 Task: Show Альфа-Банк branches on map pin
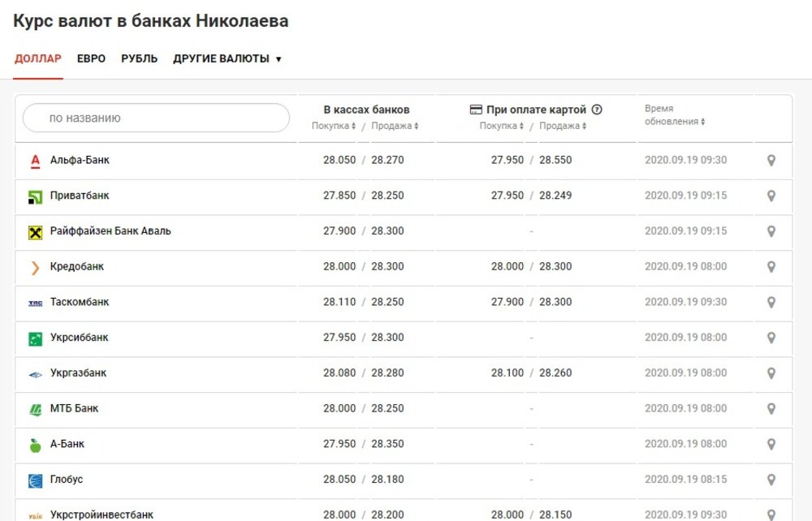coord(771,161)
